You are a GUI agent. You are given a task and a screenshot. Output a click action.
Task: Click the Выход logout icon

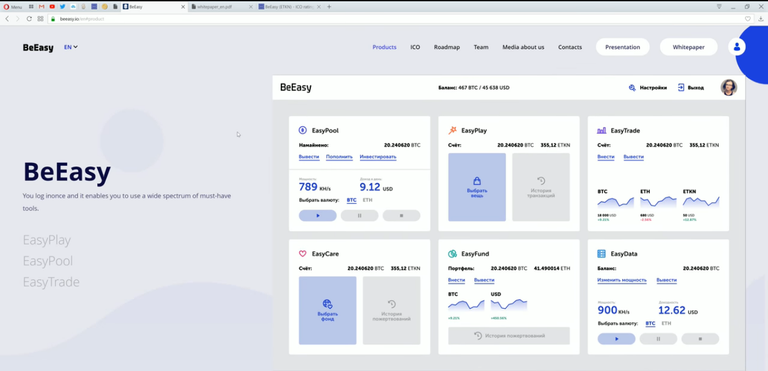[681, 88]
